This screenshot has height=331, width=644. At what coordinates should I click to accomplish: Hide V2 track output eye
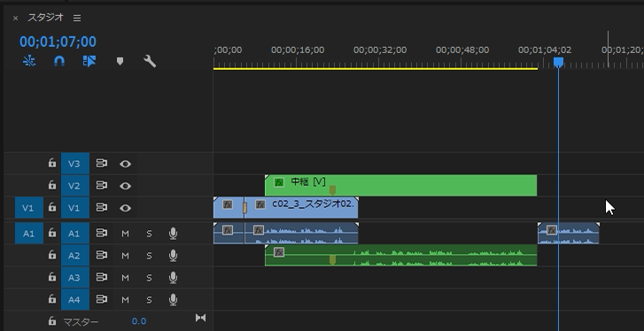pos(125,186)
